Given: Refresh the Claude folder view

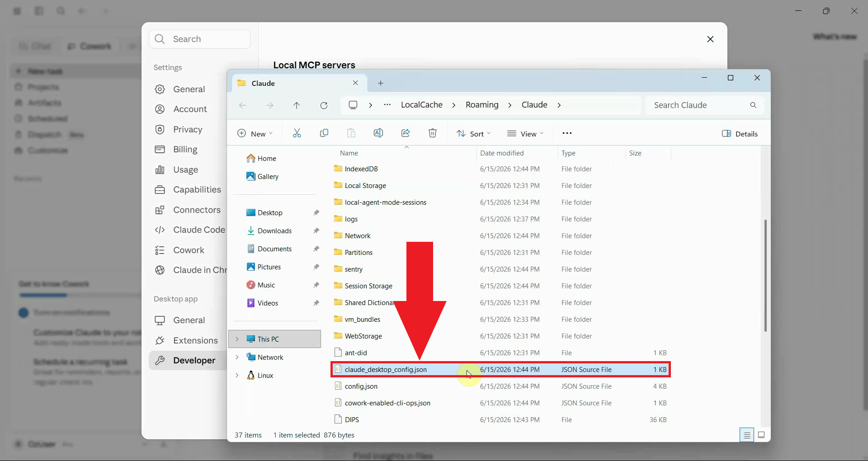Looking at the screenshot, I should [x=324, y=105].
